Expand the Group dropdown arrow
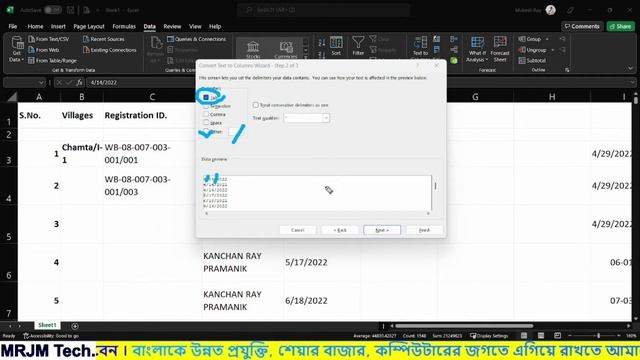The width and height of the screenshot is (640, 360). tap(547, 39)
